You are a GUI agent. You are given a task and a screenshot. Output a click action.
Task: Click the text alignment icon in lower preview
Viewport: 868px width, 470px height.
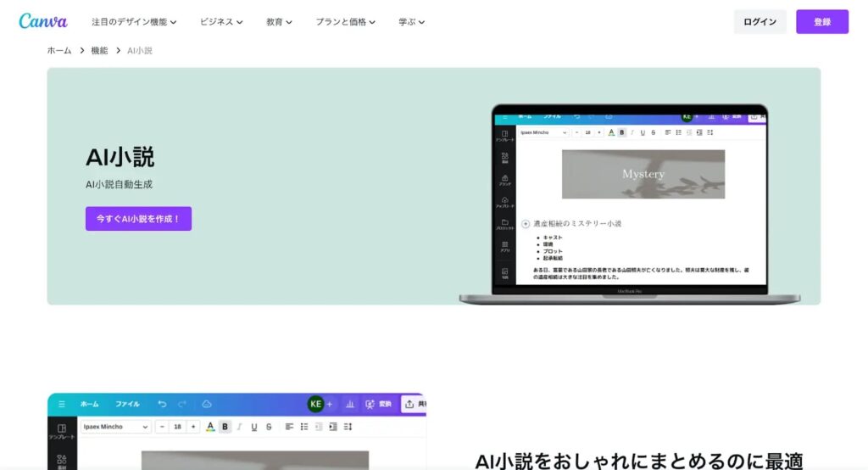tap(289, 427)
